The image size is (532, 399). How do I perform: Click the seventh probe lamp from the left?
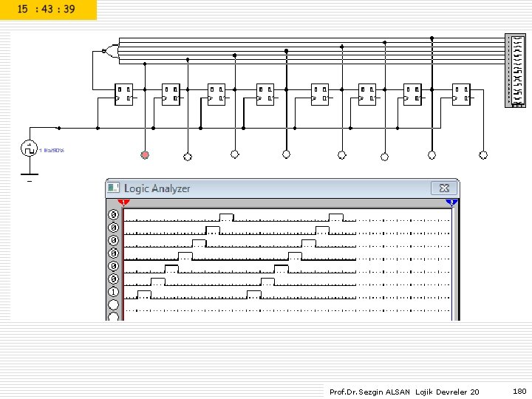(x=432, y=155)
